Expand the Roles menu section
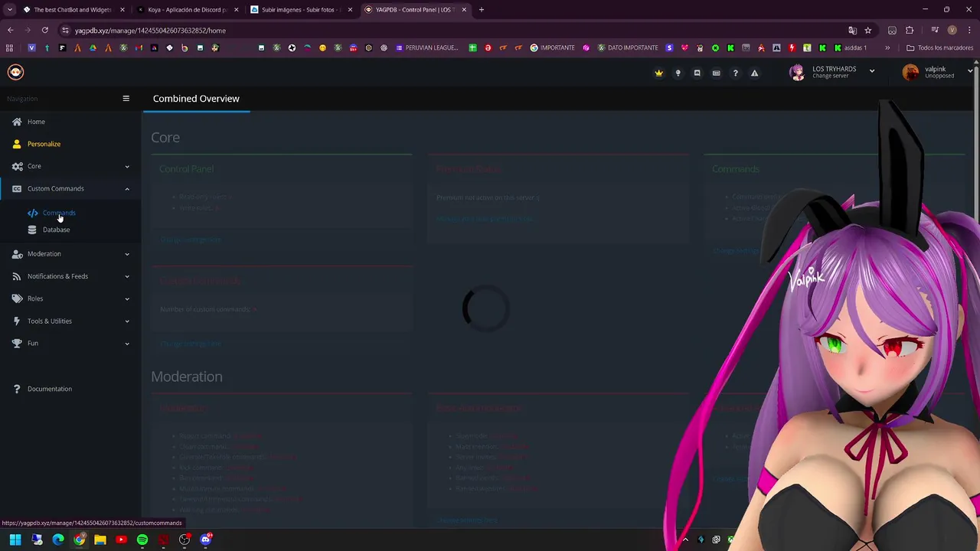 coord(70,298)
